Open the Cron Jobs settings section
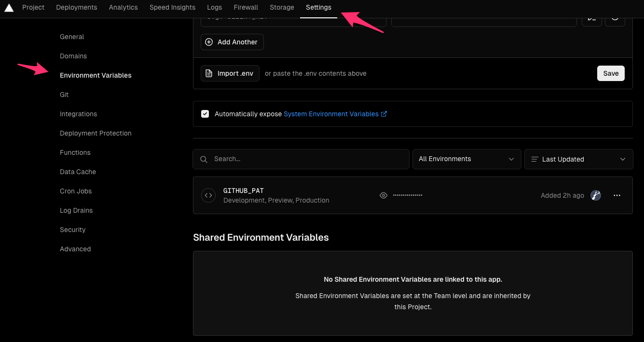 (76, 191)
